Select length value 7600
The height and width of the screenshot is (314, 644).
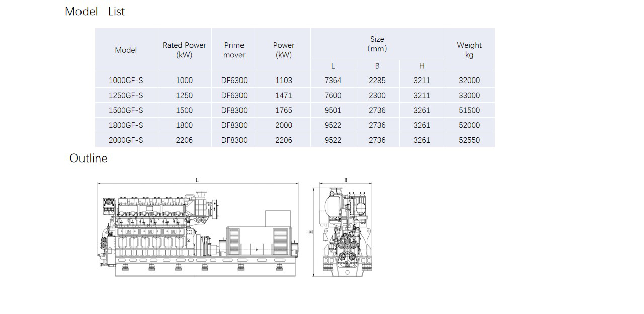tap(333, 95)
